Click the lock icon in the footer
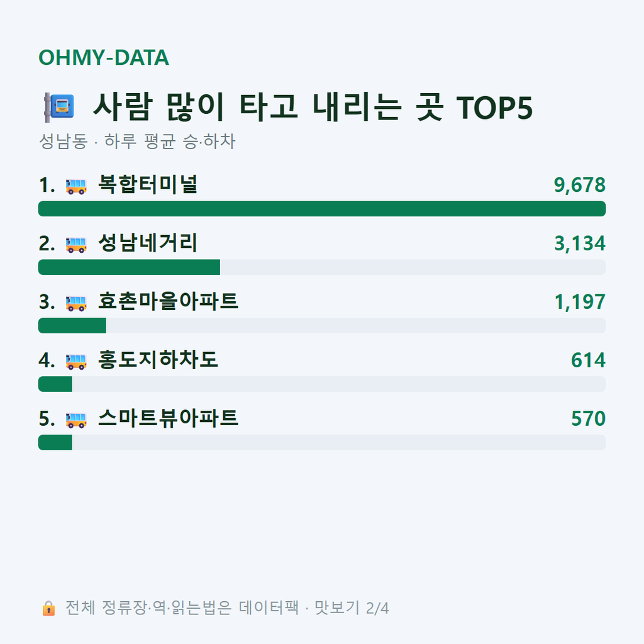This screenshot has width=644, height=644. 48,608
